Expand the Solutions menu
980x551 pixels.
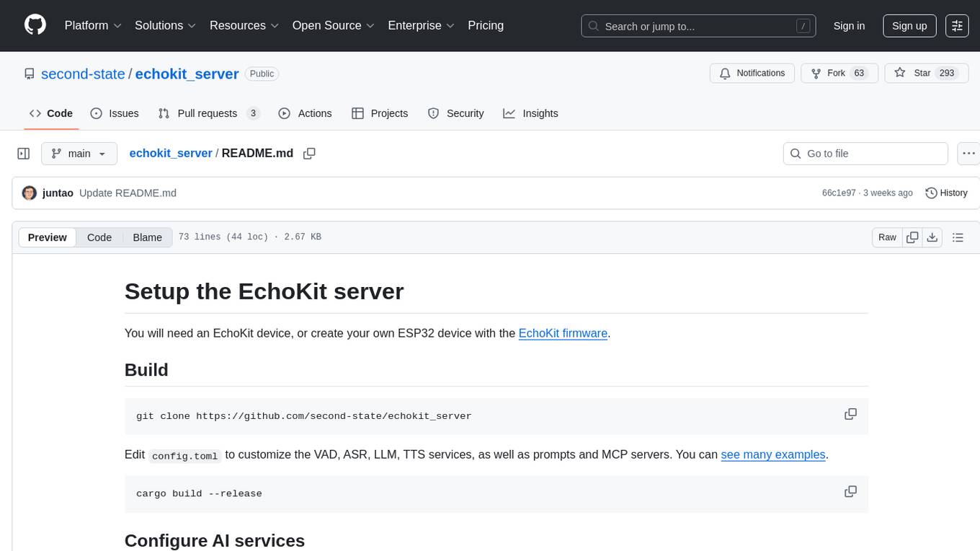coord(166,25)
